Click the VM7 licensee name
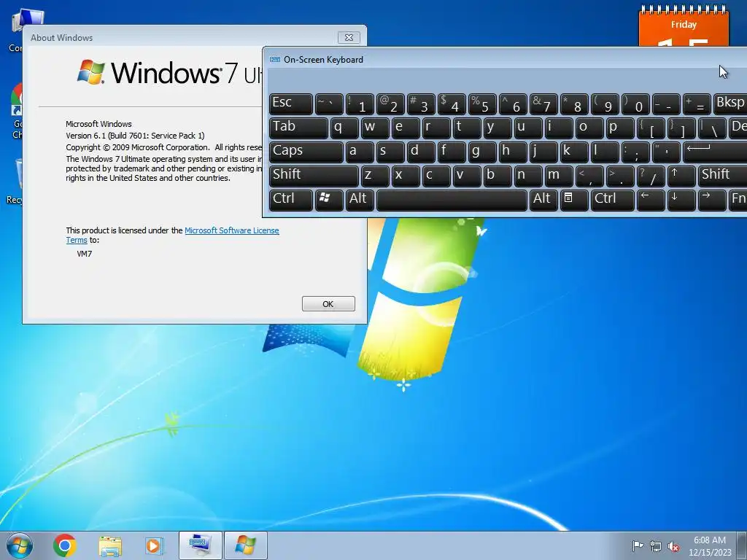The image size is (747, 560). coord(85,254)
